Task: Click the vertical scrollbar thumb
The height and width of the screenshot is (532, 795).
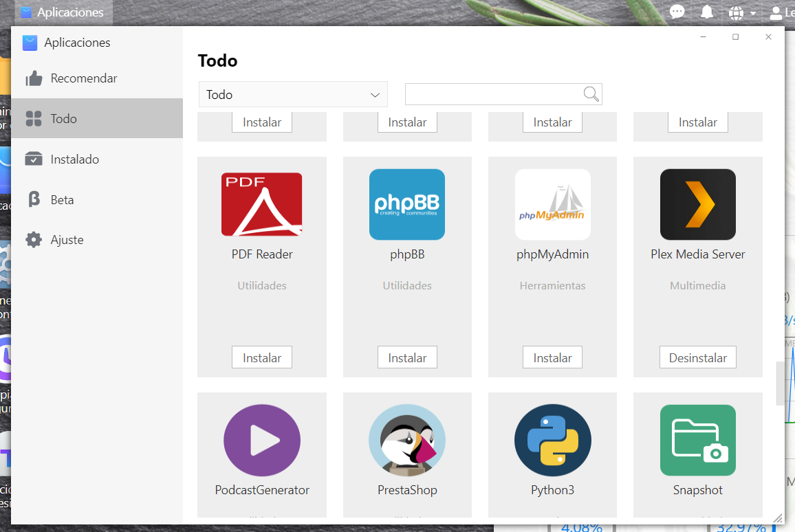Action: [x=780, y=383]
